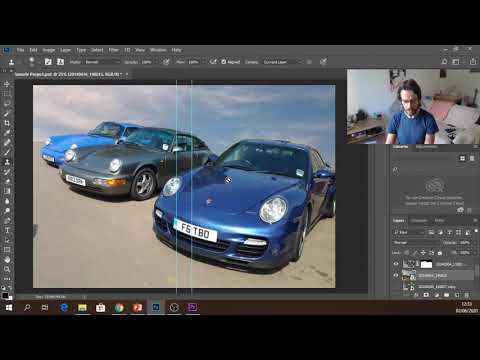The width and height of the screenshot is (480, 360).
Task: Select the Blur tool
Action: [7, 201]
